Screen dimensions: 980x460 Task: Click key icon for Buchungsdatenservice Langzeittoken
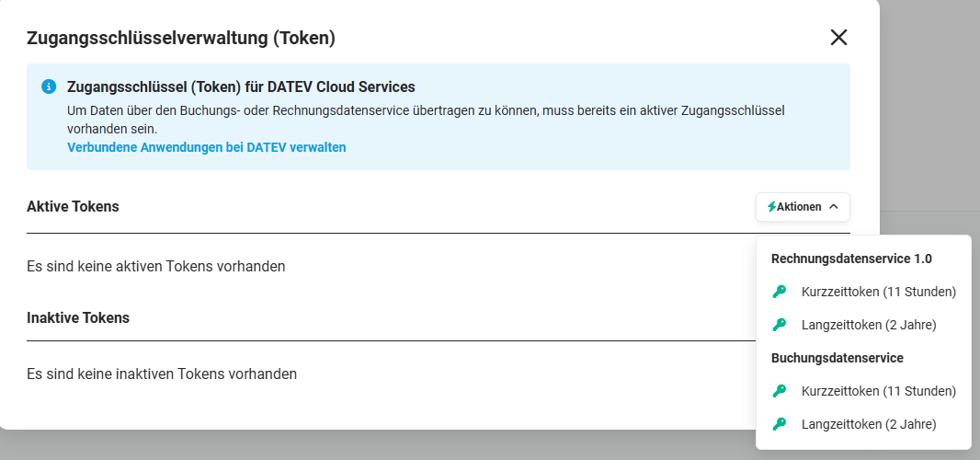tap(779, 424)
